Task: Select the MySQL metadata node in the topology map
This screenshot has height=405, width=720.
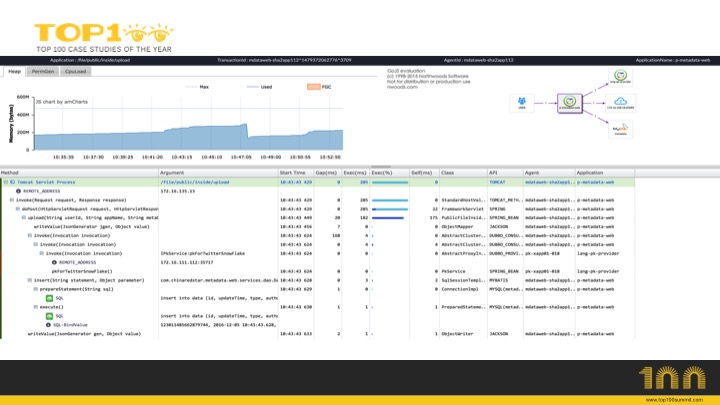Action: (620, 129)
